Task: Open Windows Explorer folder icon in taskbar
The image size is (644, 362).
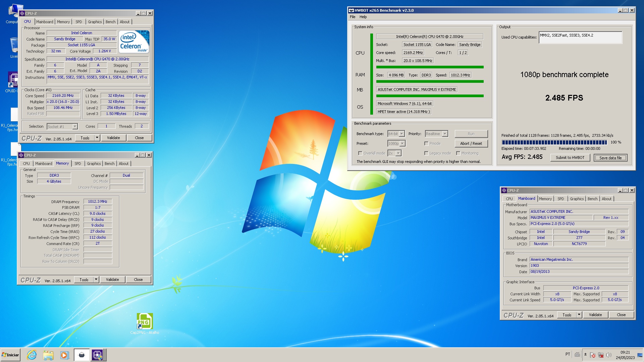Action: pos(48,355)
